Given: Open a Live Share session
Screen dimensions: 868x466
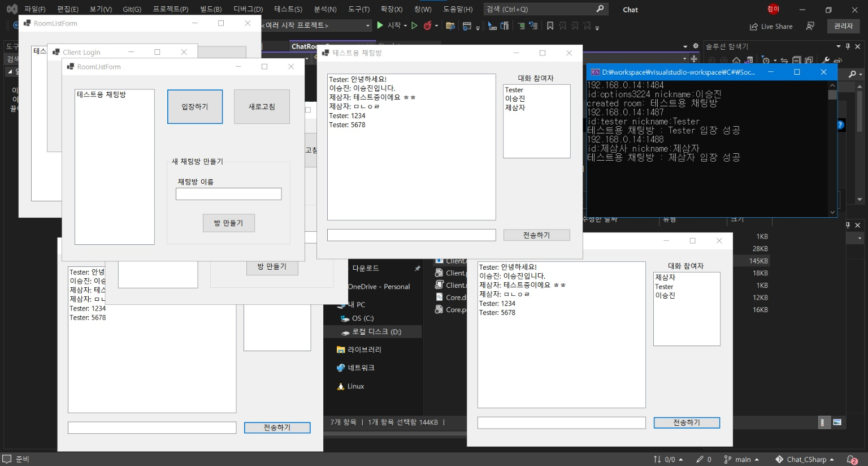Looking at the screenshot, I should click(770, 26).
